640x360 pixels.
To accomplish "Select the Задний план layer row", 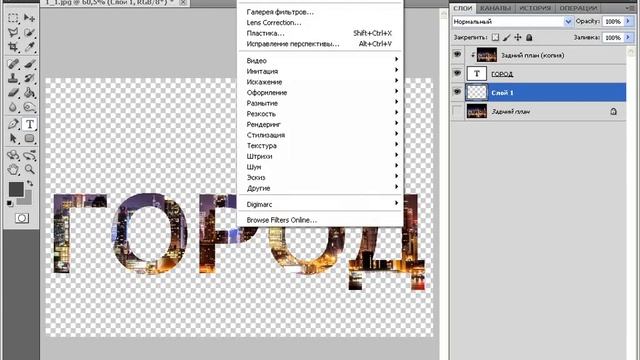I will (539, 111).
